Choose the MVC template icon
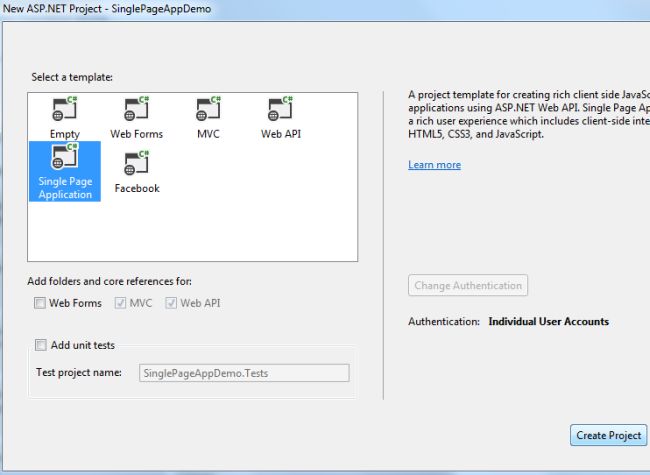The height and width of the screenshot is (475, 650). pyautogui.click(x=209, y=109)
